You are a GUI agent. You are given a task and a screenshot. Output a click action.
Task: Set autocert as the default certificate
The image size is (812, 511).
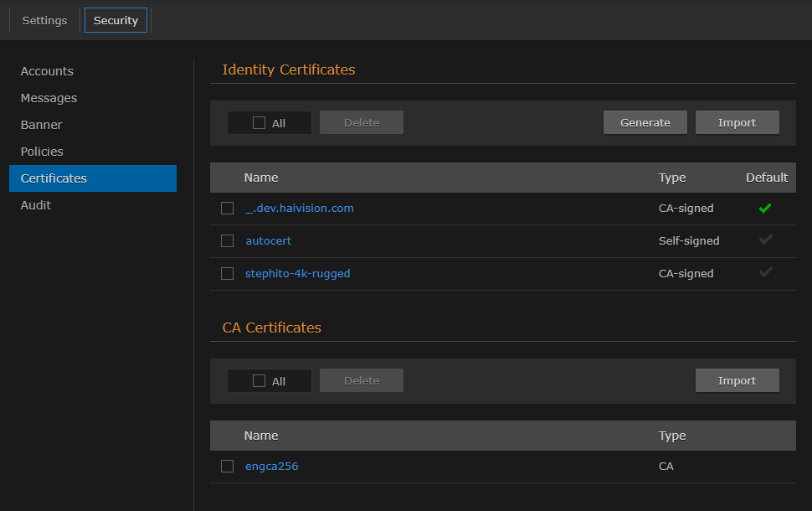[x=764, y=240]
